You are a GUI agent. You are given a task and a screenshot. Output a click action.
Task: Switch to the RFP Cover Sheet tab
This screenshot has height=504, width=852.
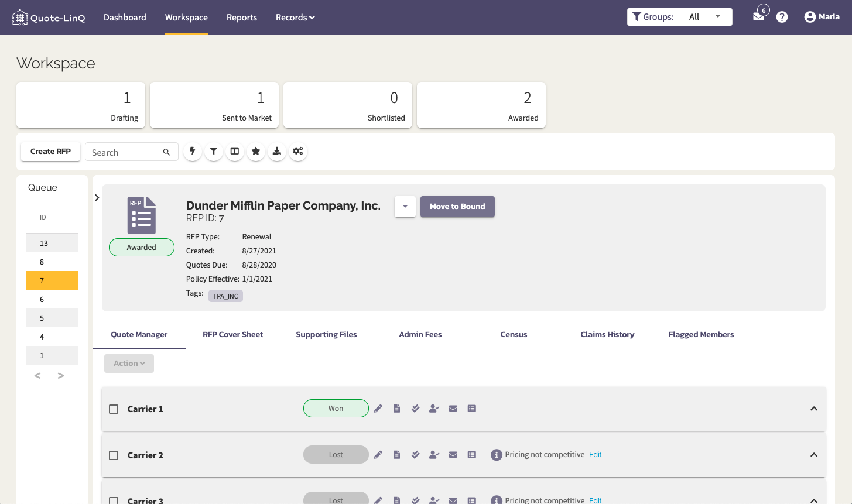[x=233, y=335]
